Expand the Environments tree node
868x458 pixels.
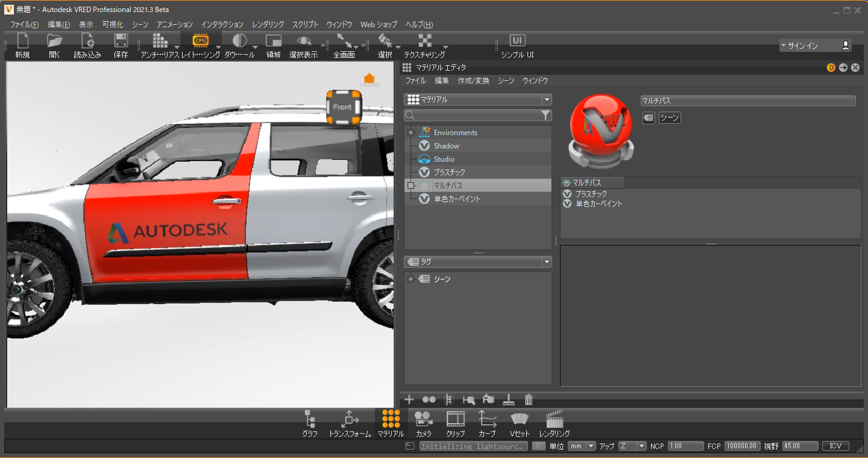pos(411,133)
